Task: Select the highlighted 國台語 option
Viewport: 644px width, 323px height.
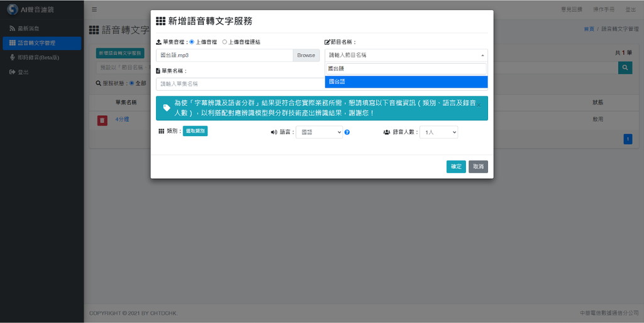Action: coord(406,82)
